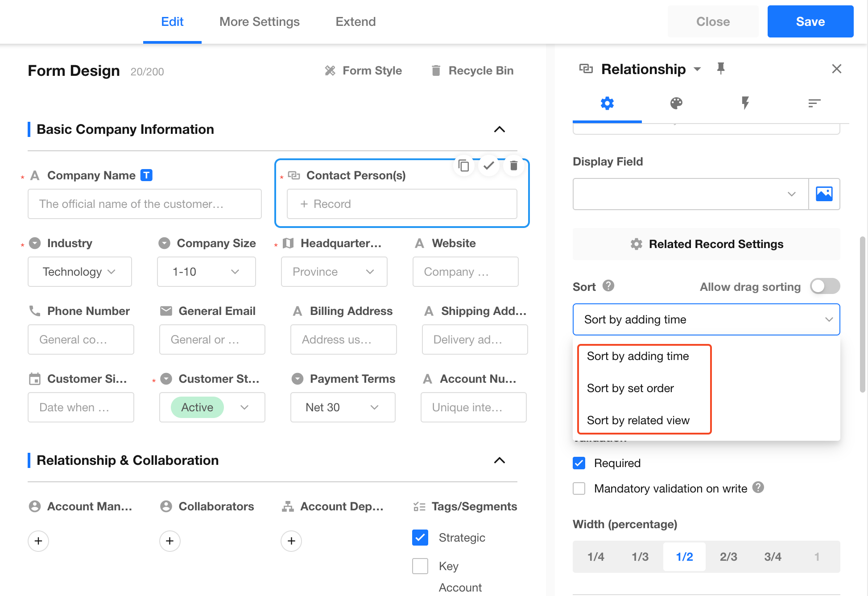Click the trash icon on Contact Person(s) field
Screen dimensions: 868x596
pos(513,166)
